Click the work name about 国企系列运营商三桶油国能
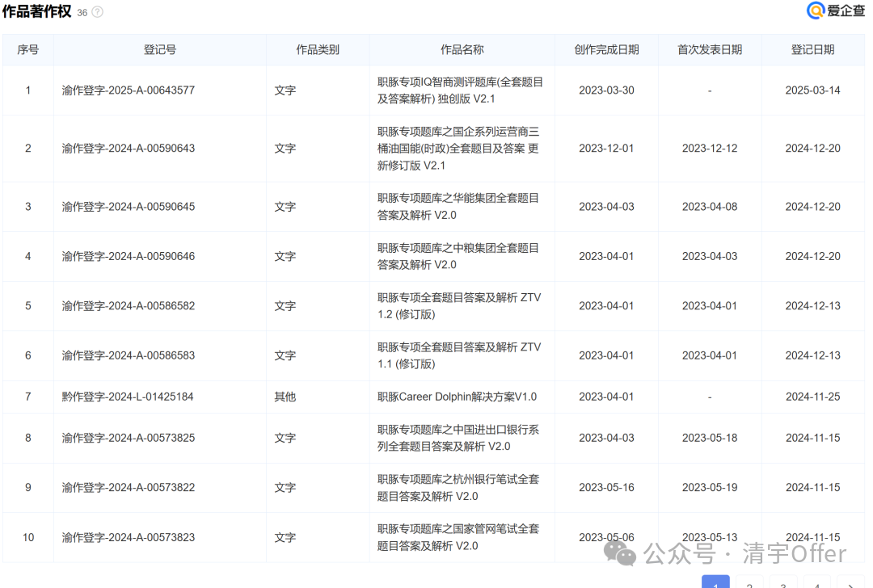The image size is (873, 588). (458, 149)
